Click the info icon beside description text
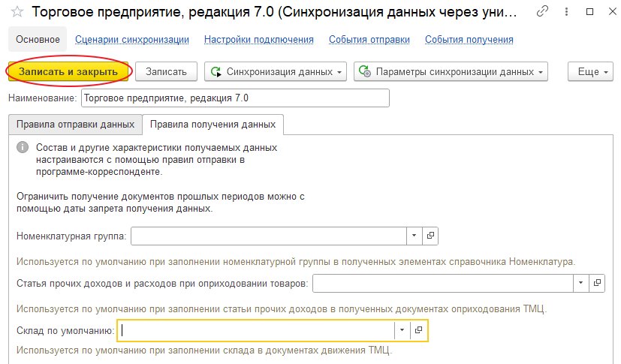Screen dimensions: 621x364 click(23, 147)
